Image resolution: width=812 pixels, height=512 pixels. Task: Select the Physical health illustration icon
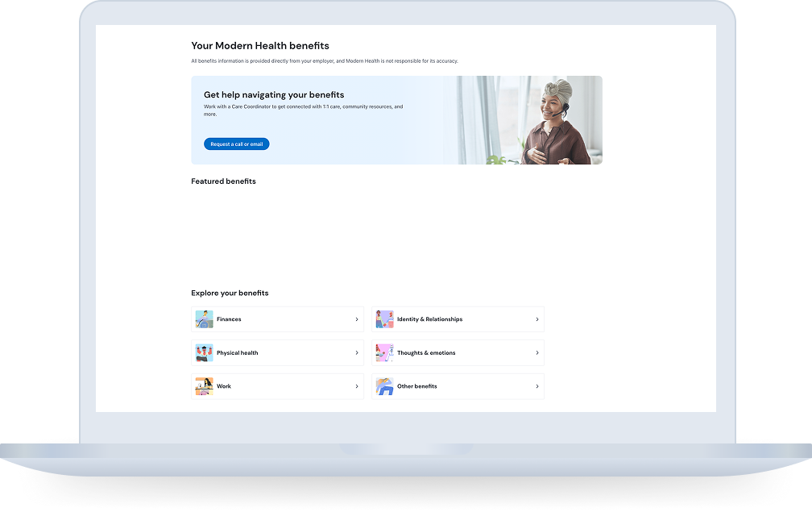coord(204,353)
